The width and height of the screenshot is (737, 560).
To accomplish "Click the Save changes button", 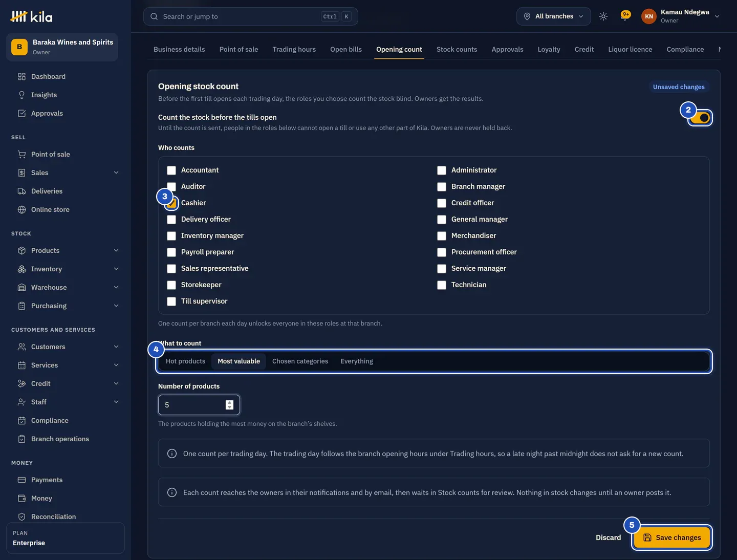I will click(x=671, y=537).
